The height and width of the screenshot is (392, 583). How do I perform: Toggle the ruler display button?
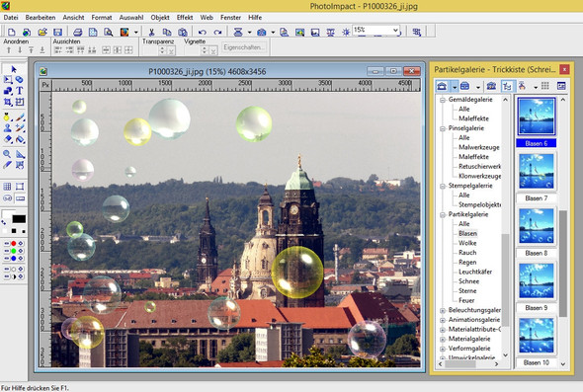pos(20,198)
